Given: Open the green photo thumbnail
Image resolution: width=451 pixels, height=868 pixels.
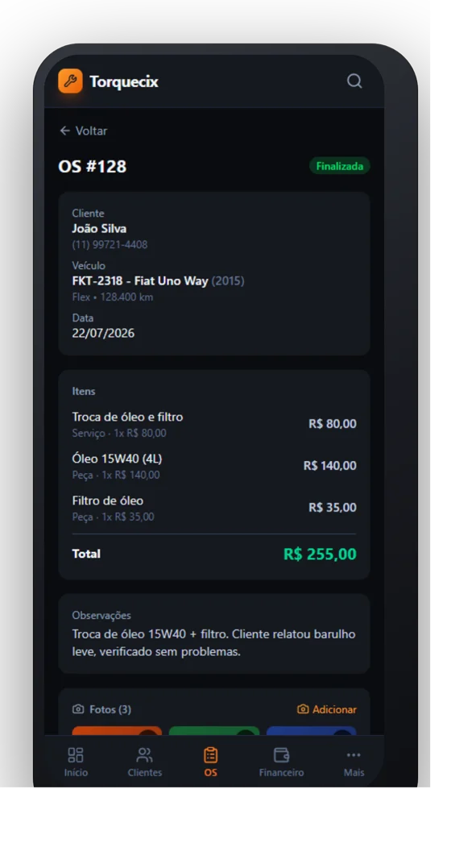Looking at the screenshot, I should [214, 731].
